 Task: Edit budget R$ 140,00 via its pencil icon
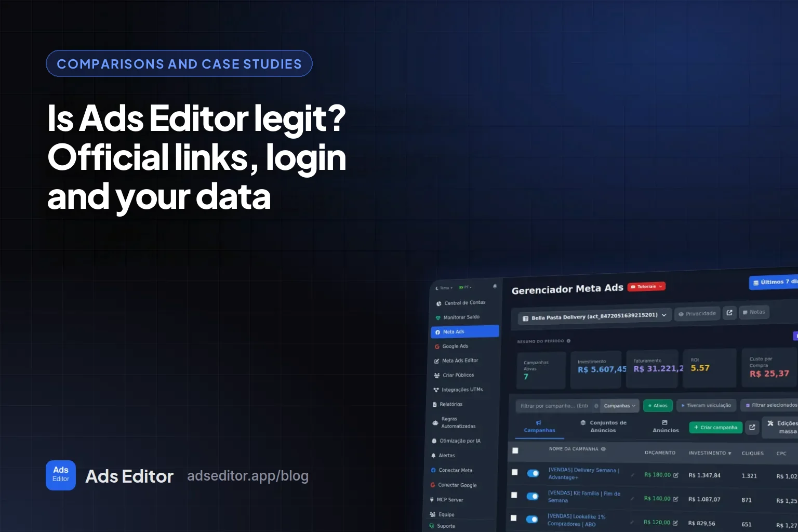(675, 499)
